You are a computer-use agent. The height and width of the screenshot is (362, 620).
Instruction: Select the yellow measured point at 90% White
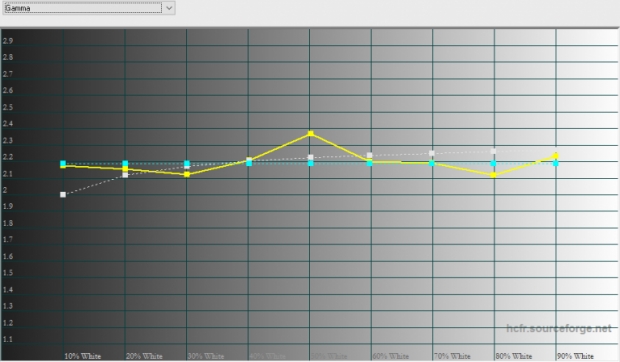pos(556,156)
